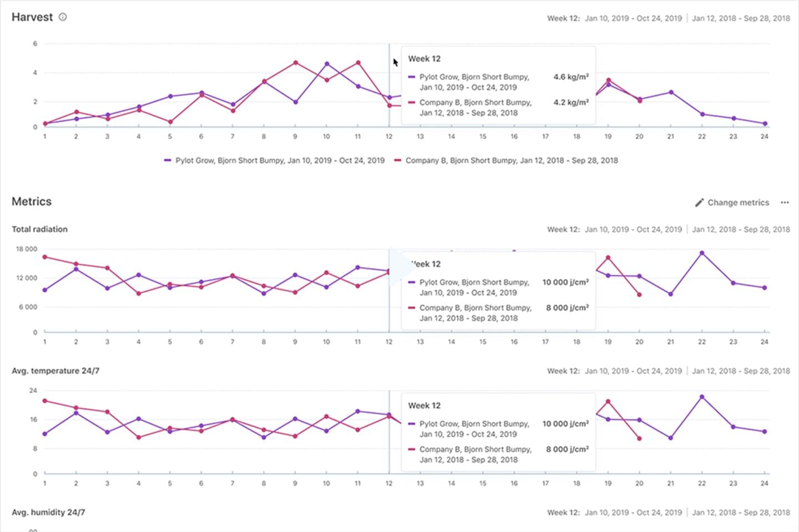Image resolution: width=799 pixels, height=532 pixels.
Task: Click week 24 point on Harvest chart
Action: (765, 124)
